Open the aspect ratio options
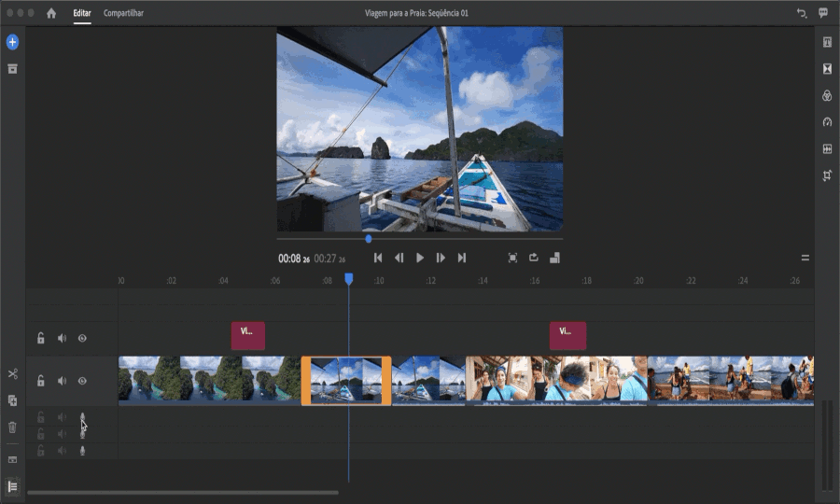840x504 pixels. pos(554,258)
